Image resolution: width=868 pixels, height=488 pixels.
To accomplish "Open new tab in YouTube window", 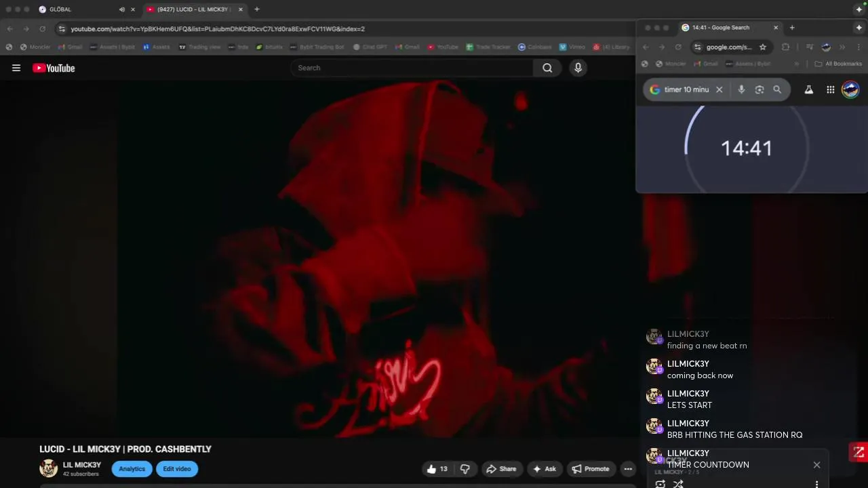I will pyautogui.click(x=257, y=9).
